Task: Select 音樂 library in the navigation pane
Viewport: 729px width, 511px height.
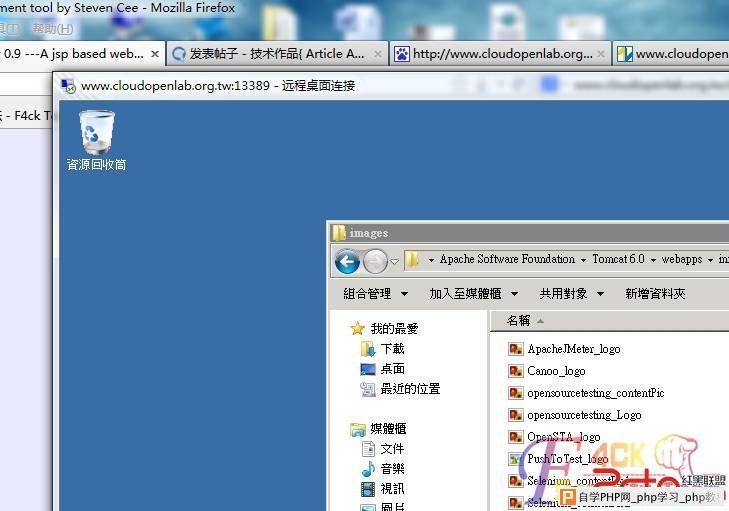Action: coord(392,468)
